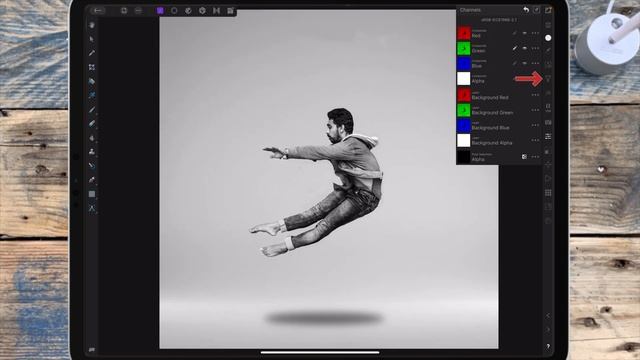Switch to the Liquify persona
This screenshot has width=640, height=360.
click(x=188, y=11)
